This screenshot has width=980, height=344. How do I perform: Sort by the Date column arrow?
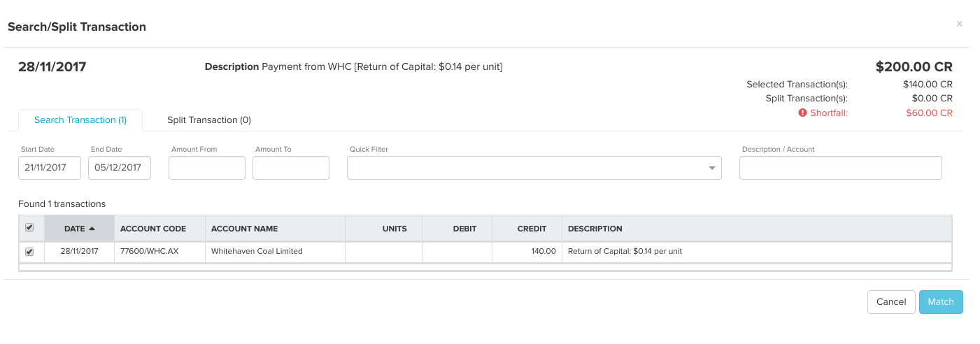point(92,229)
